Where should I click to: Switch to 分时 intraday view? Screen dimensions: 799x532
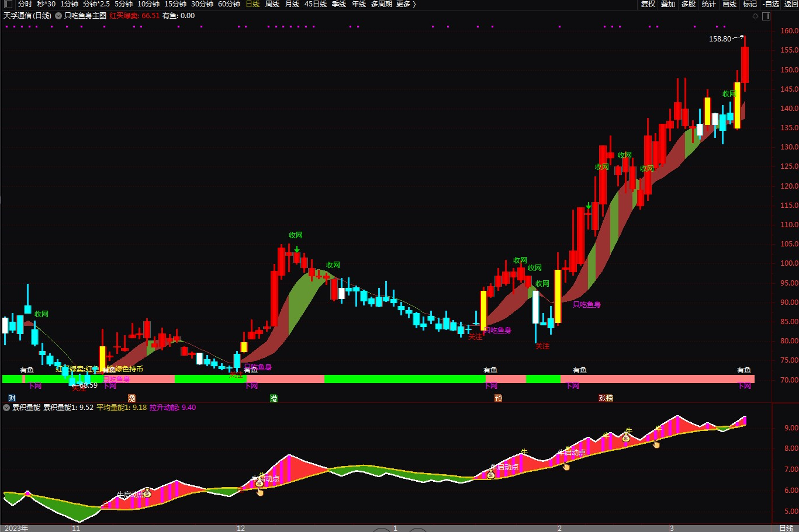(x=25, y=4)
